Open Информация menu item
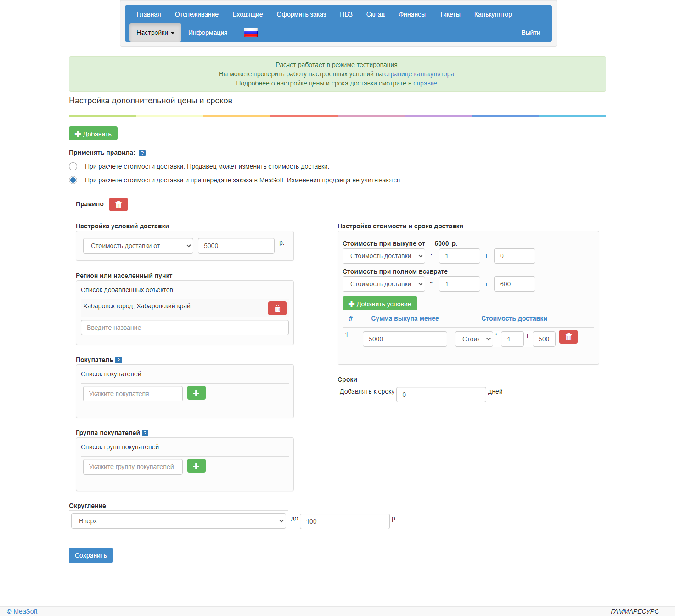Viewport: 675px width, 616px height. pos(208,33)
